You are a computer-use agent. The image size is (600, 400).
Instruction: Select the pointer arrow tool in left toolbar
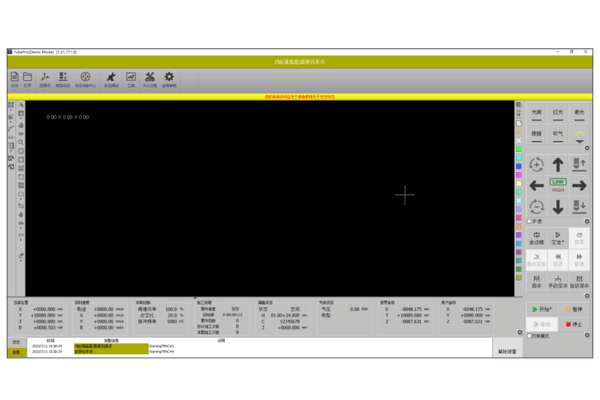point(21,105)
